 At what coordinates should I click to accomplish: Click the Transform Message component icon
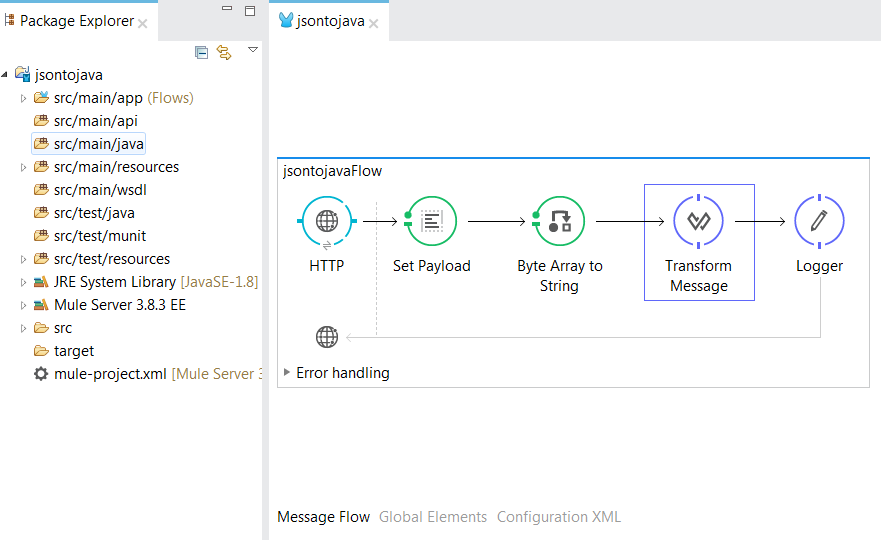point(699,221)
